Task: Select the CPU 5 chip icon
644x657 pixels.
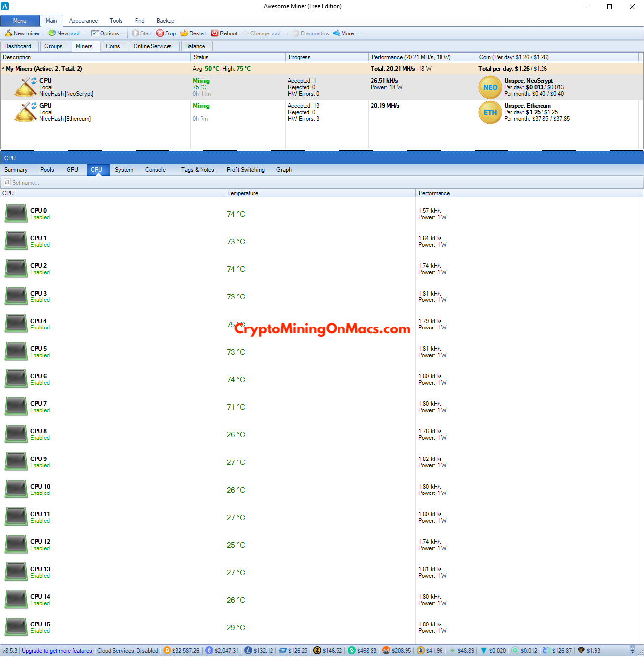Action: tap(16, 351)
